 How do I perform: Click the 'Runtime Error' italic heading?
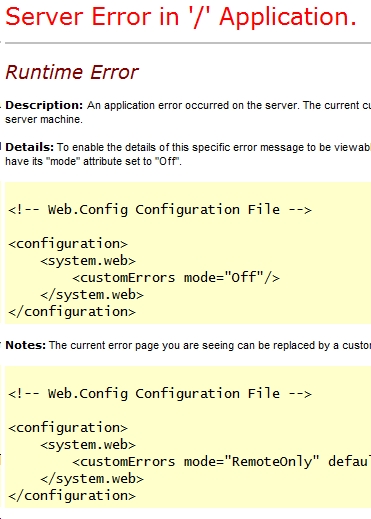coord(72,72)
